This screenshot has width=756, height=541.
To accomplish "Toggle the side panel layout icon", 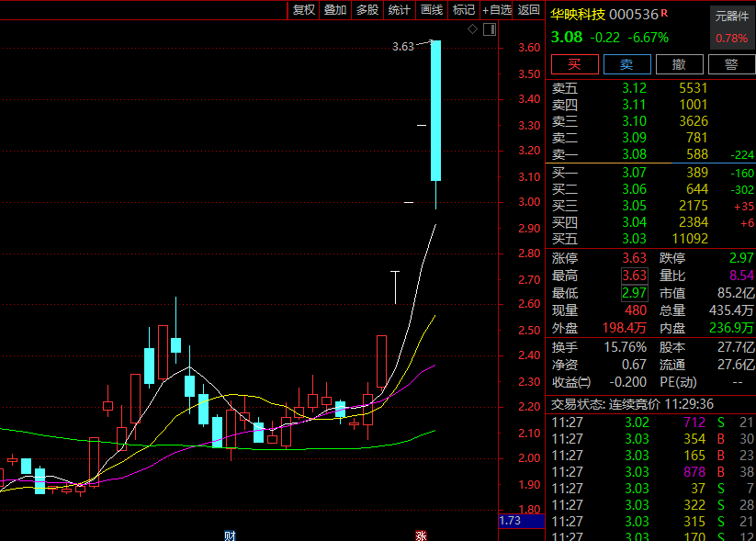I will (489, 29).
